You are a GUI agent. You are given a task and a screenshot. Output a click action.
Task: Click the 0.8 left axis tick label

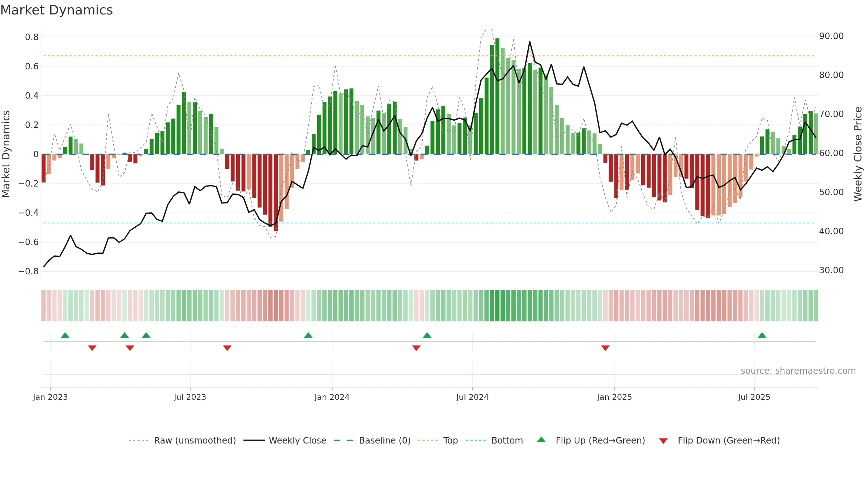point(32,37)
